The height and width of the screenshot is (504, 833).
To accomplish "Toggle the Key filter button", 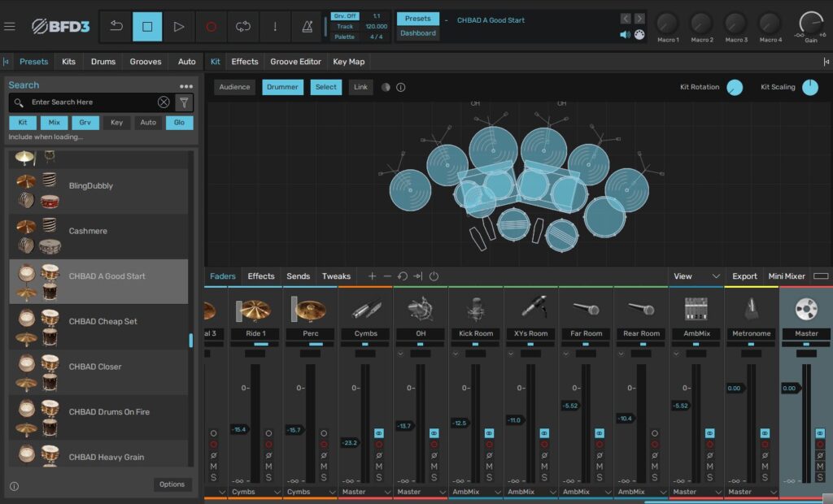I will tap(116, 123).
